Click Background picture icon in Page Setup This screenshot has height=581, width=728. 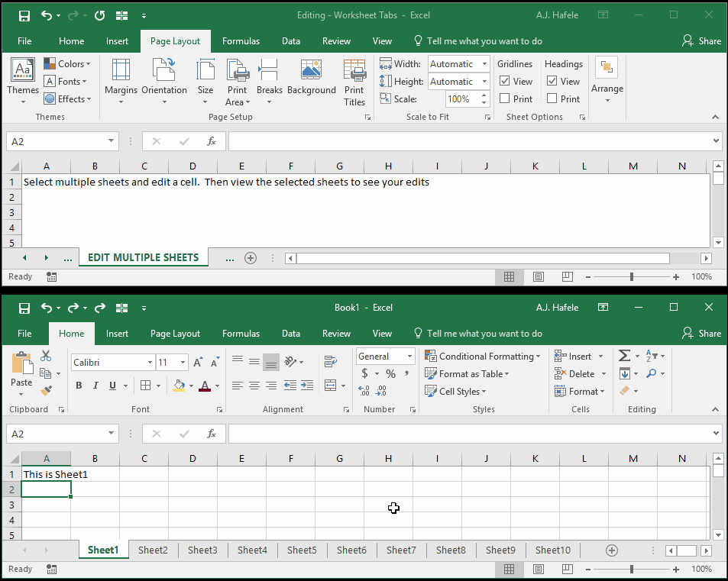pyautogui.click(x=311, y=77)
